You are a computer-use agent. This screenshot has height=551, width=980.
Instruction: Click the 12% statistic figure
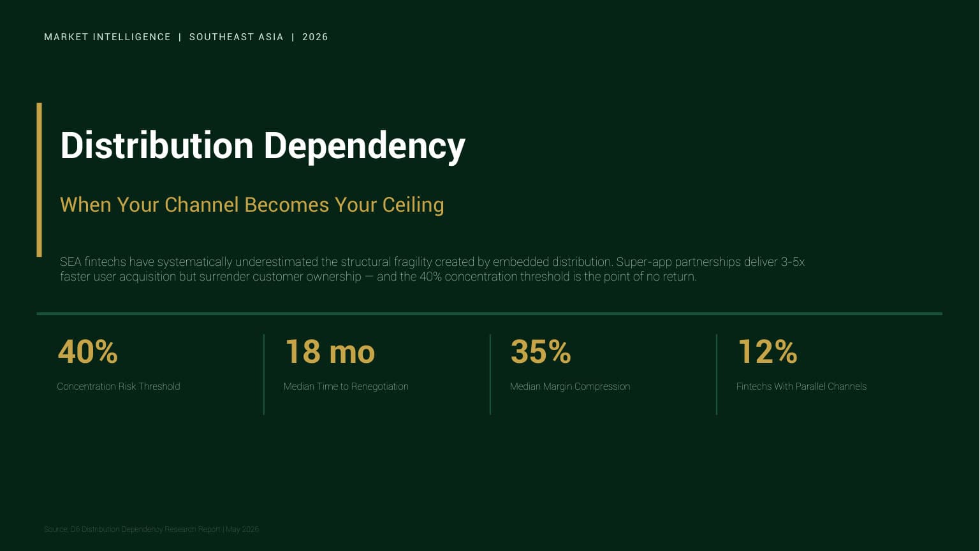tap(767, 351)
